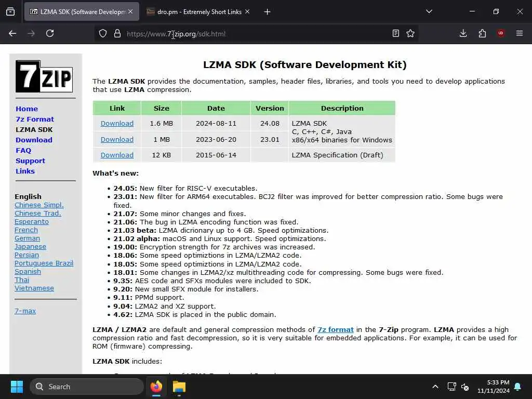Click the Version column header
The width and height of the screenshot is (532, 399).
270,108
